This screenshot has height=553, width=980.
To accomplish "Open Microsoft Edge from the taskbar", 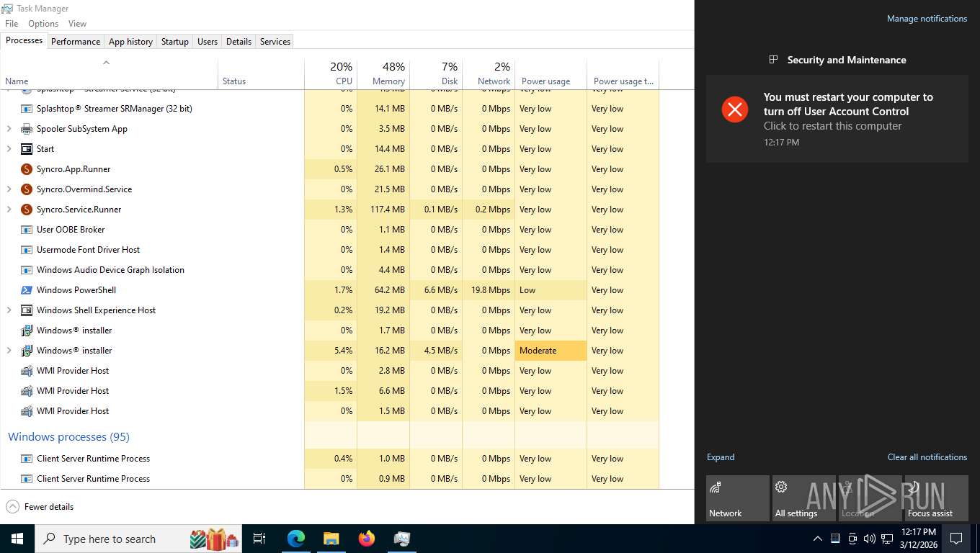I will click(x=296, y=538).
